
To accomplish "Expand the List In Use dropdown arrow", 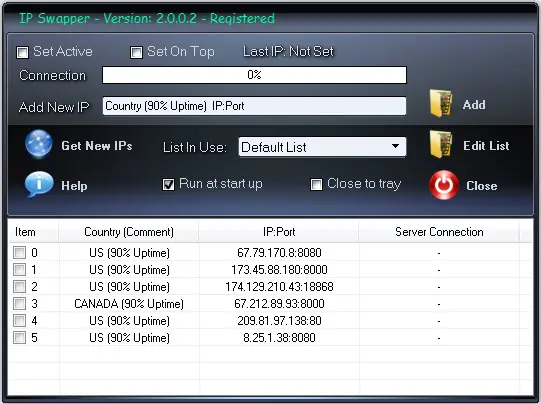I will click(396, 146).
